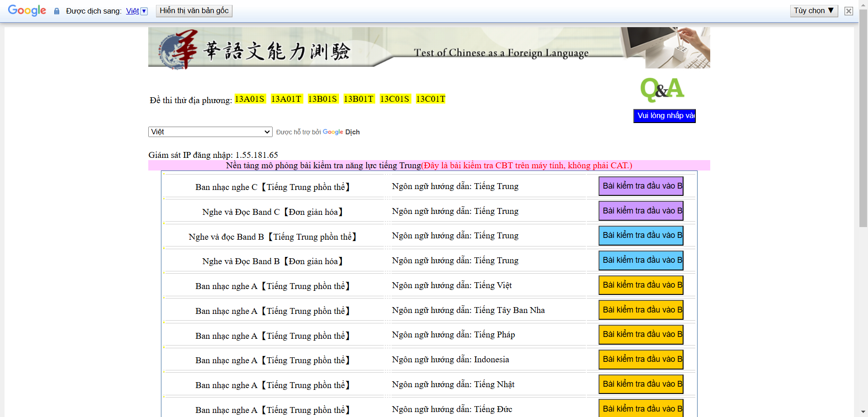Start the test for Nghe và Đọc Band B Đơn giản hóa
Viewport: 868px width, 417px height.
tap(641, 260)
